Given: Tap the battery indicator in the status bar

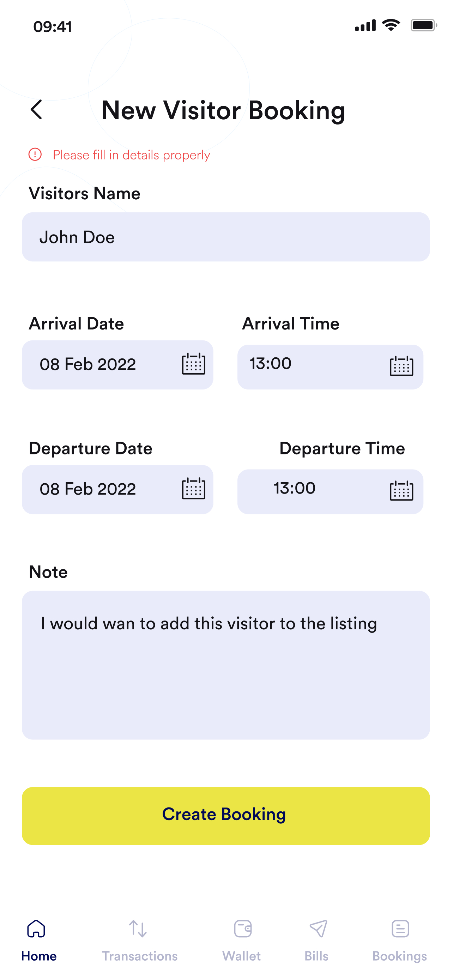Looking at the screenshot, I should (x=424, y=25).
